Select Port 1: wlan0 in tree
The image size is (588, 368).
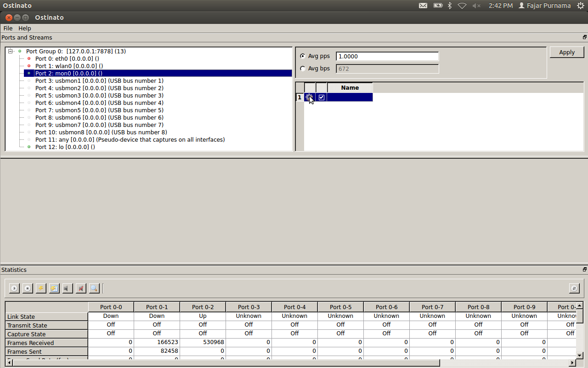point(69,66)
